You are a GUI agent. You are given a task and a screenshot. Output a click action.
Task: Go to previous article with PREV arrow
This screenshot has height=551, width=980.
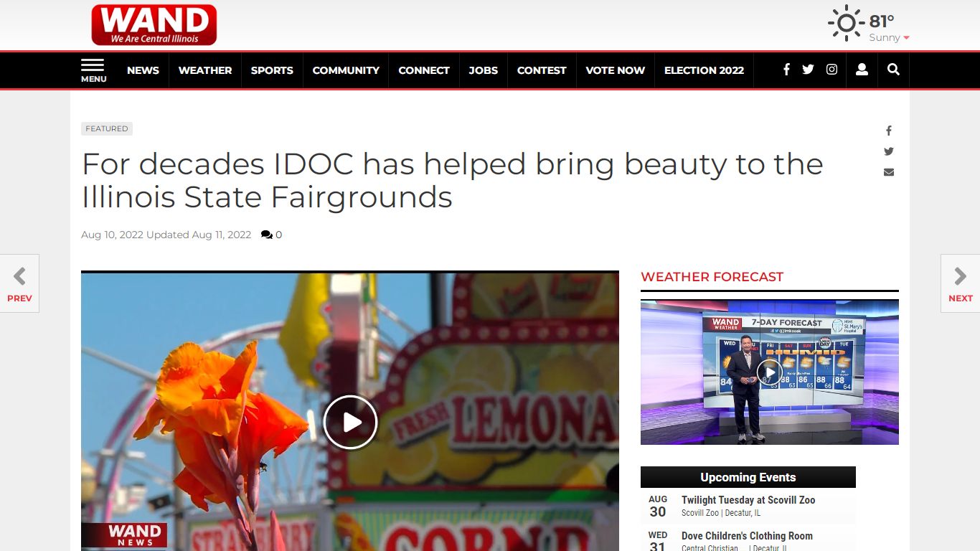[x=19, y=283]
